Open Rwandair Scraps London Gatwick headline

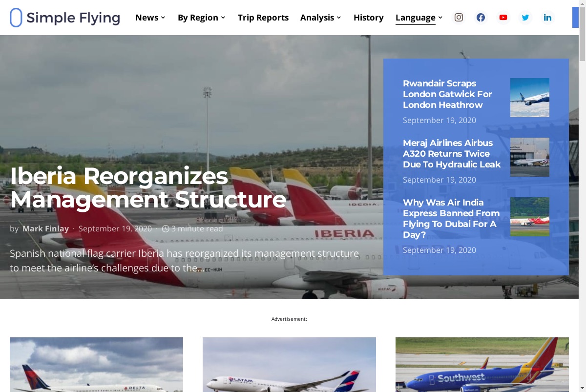(x=447, y=94)
